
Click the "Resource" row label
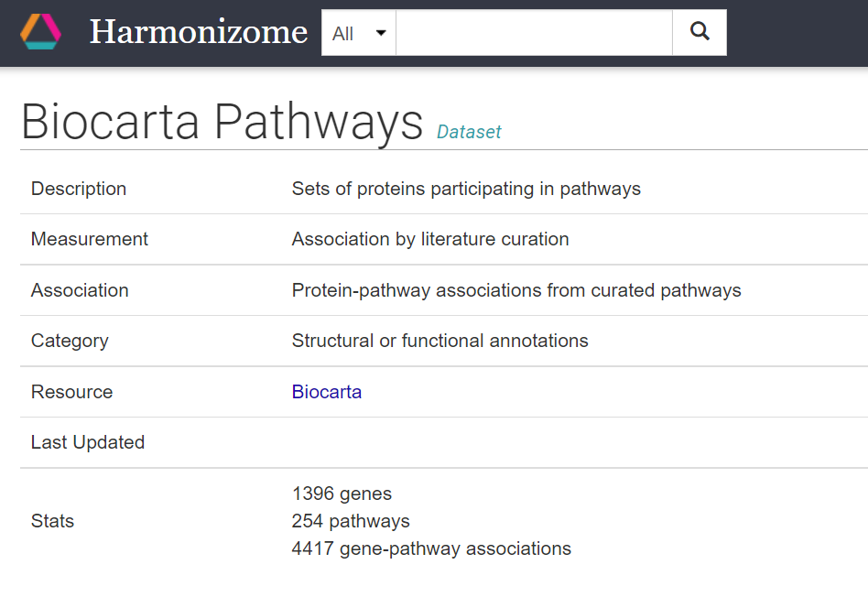coord(72,392)
